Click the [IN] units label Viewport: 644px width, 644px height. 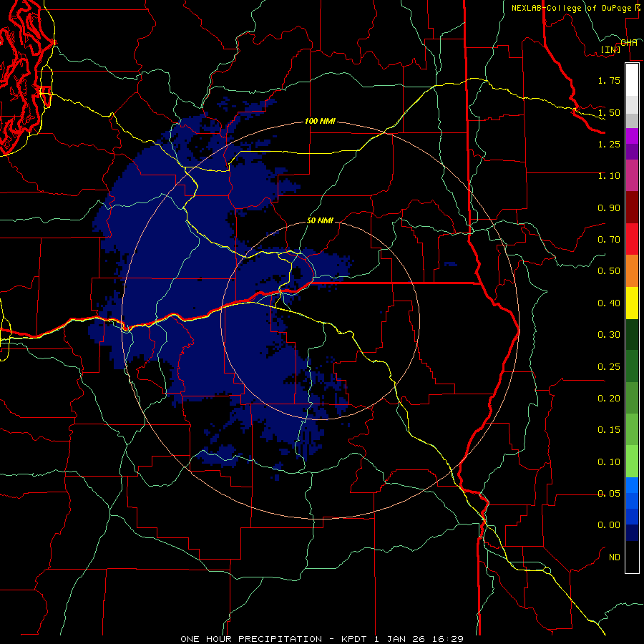pyautogui.click(x=610, y=49)
